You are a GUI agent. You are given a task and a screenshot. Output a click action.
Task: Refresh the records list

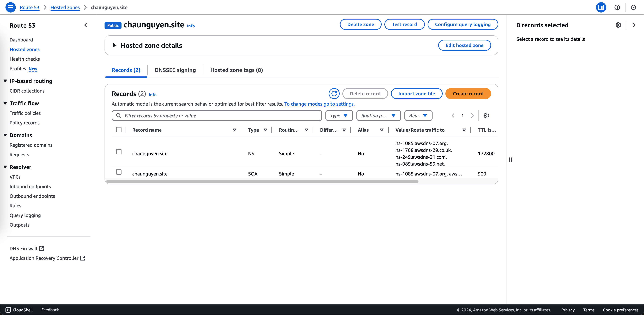[334, 94]
